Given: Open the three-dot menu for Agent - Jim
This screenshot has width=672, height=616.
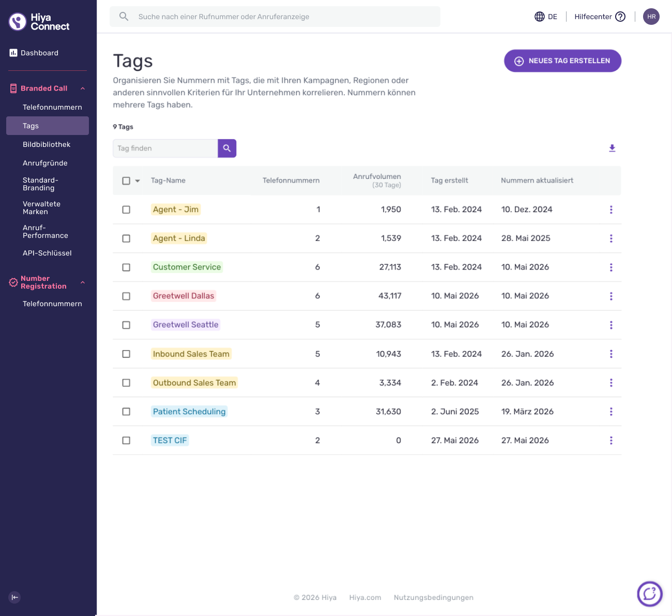Looking at the screenshot, I should coord(611,209).
